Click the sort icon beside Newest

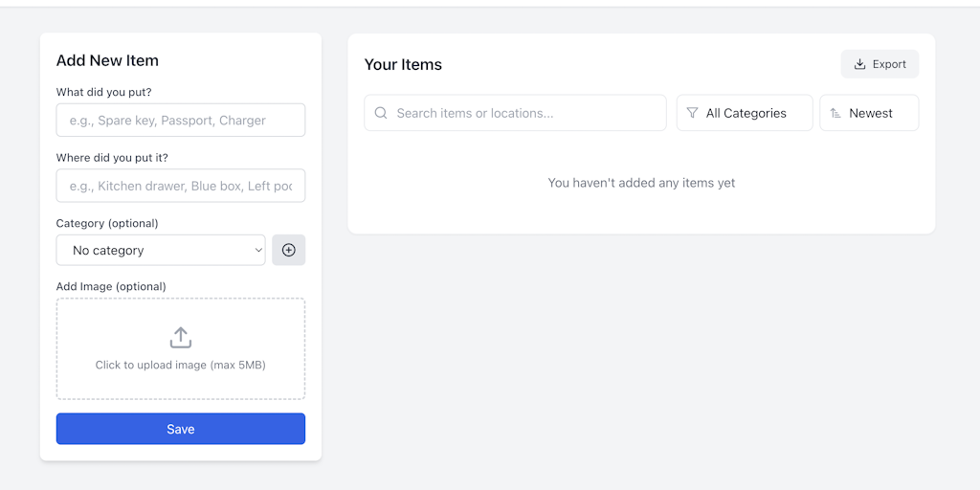pos(835,113)
